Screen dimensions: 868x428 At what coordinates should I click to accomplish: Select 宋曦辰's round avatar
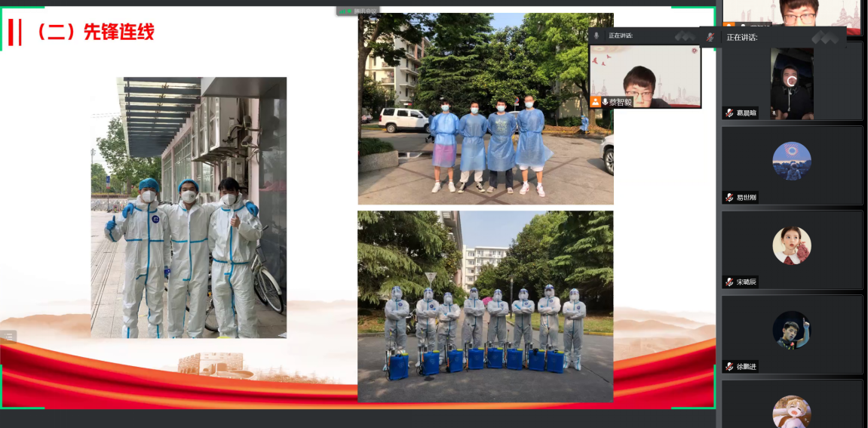point(792,245)
